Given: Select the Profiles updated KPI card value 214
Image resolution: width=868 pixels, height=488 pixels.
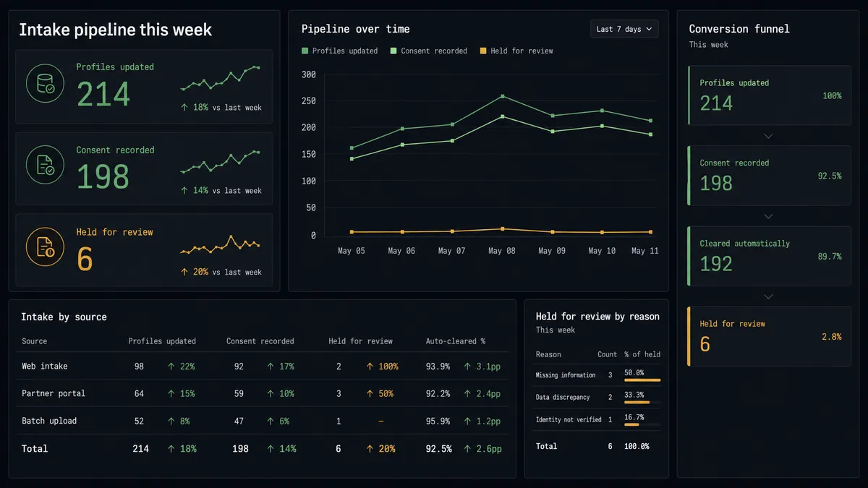Looking at the screenshot, I should 103,94.
